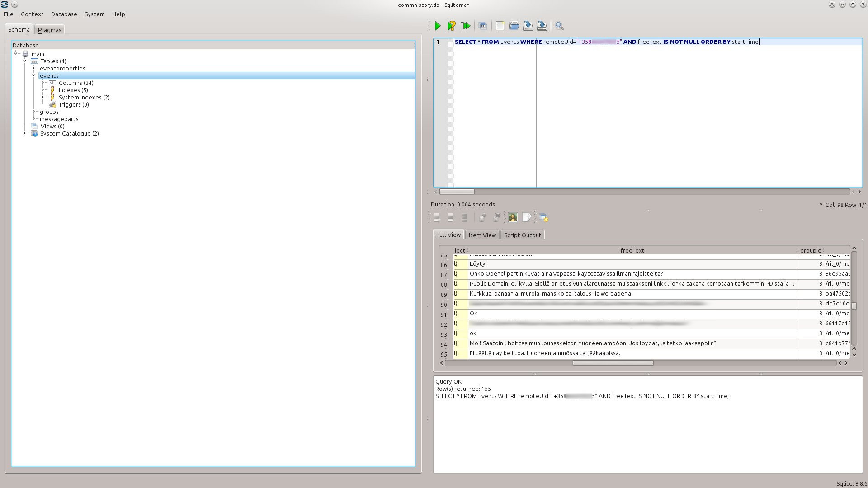The height and width of the screenshot is (488, 868).
Task: Open an SQL file with the folder icon
Action: pos(514,26)
